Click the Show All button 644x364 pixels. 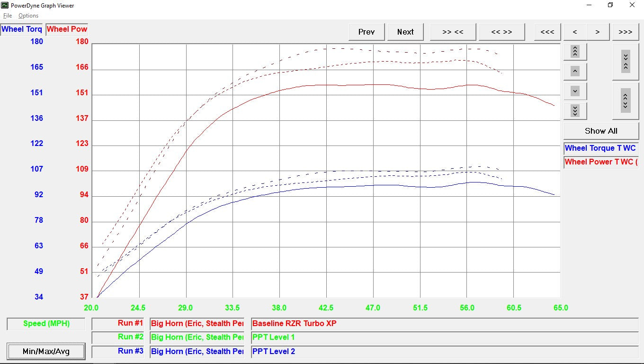tap(601, 131)
